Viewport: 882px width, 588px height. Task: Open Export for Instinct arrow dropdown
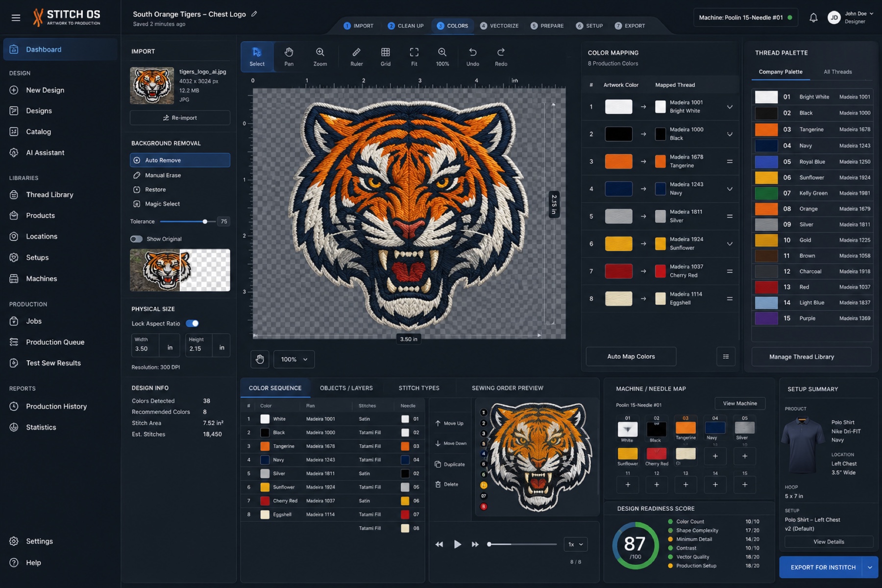click(870, 567)
